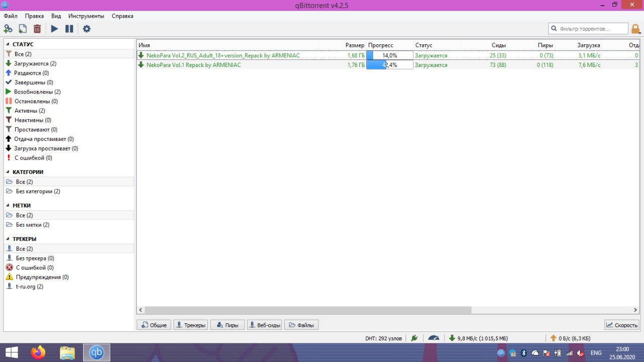Select the Загружаются (2) status filter
Viewport: 644px width, 362px height.
[x=69, y=63]
